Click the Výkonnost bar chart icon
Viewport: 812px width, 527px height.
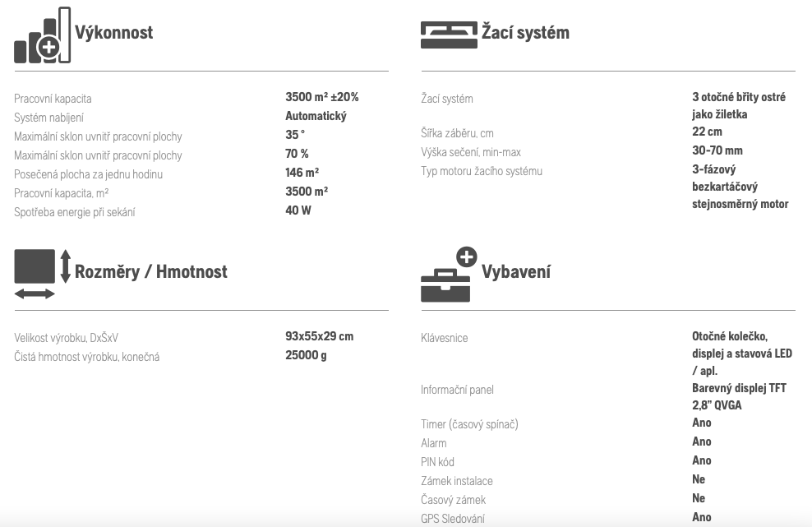click(42, 35)
